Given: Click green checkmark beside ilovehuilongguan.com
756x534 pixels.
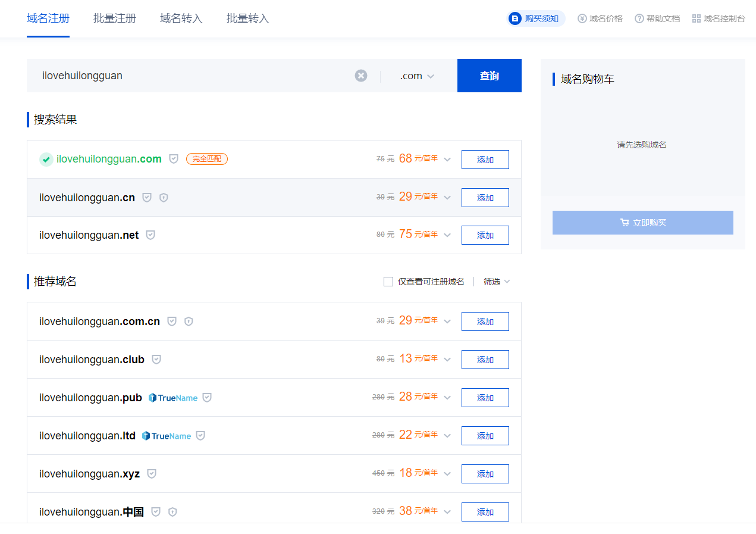Looking at the screenshot, I should click(46, 160).
